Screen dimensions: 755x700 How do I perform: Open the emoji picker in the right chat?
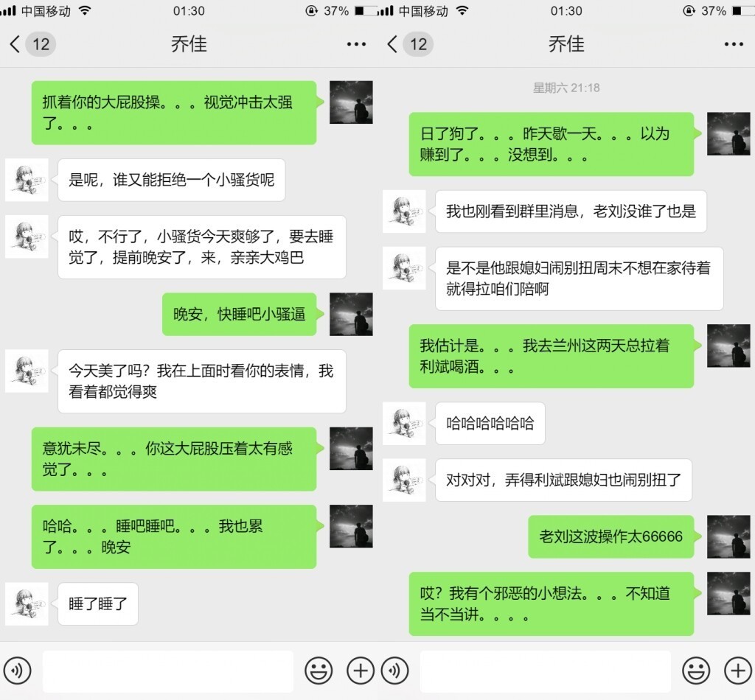click(x=696, y=671)
